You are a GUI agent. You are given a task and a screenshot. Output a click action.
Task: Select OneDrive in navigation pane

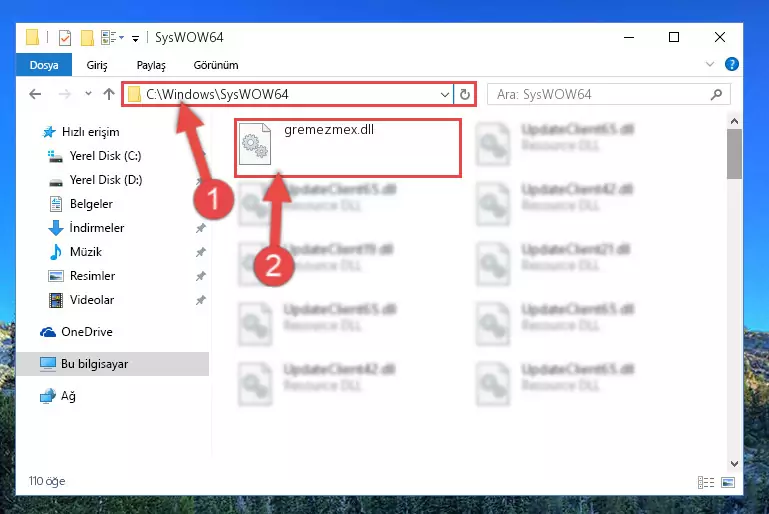tap(87, 332)
